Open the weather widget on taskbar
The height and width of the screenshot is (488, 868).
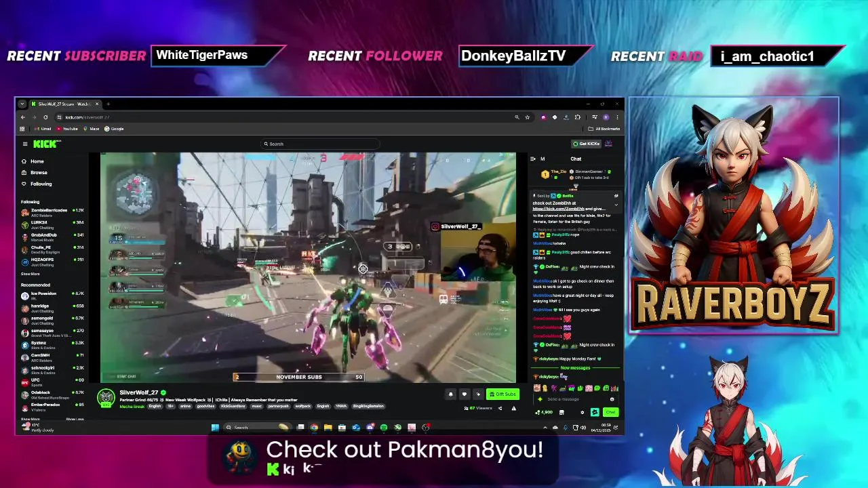[39, 427]
